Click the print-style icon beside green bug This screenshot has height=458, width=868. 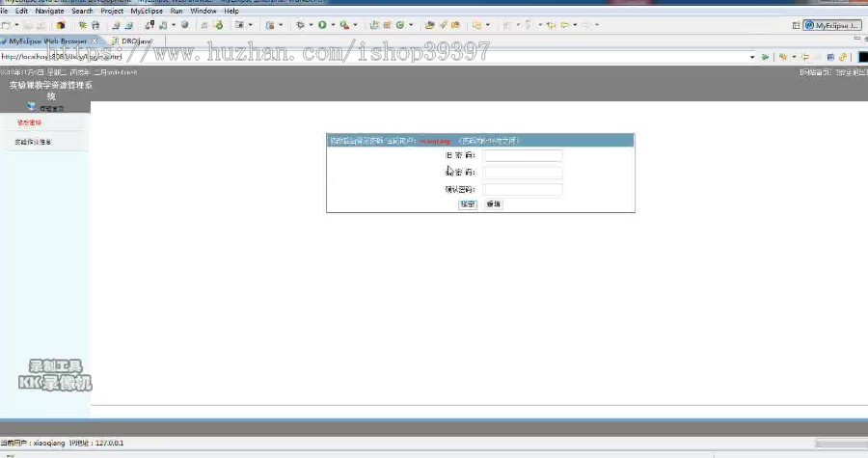[x=95, y=25]
